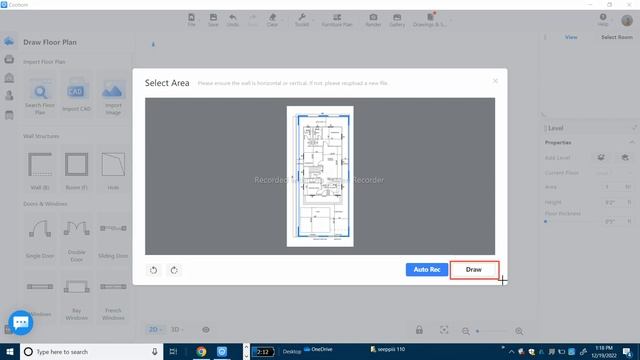Click the Auto Rec button
Viewport: 640px width, 360px height.
tap(427, 269)
